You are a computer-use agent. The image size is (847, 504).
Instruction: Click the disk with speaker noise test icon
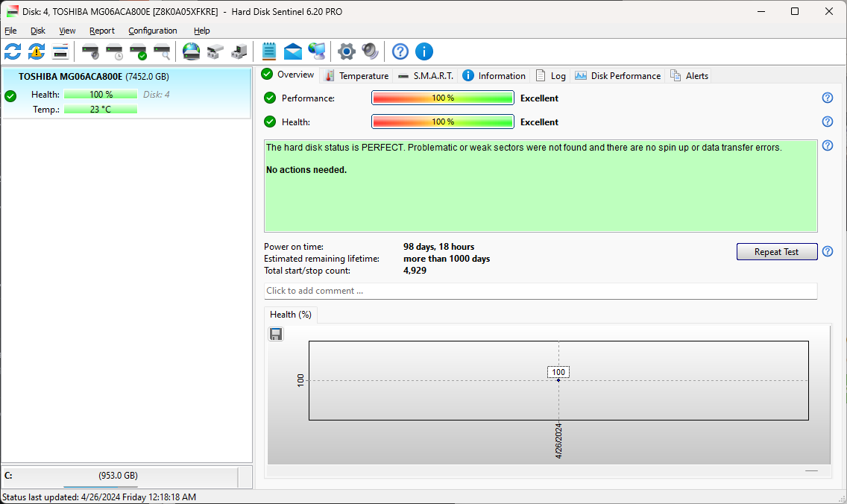pos(90,52)
